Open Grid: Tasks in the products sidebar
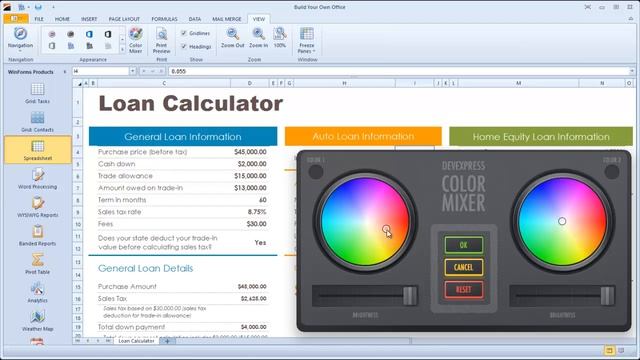Viewport: 640px width, 360px height. click(37, 93)
